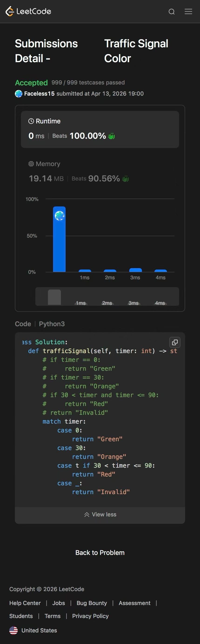Collapse code with View less

(100, 514)
